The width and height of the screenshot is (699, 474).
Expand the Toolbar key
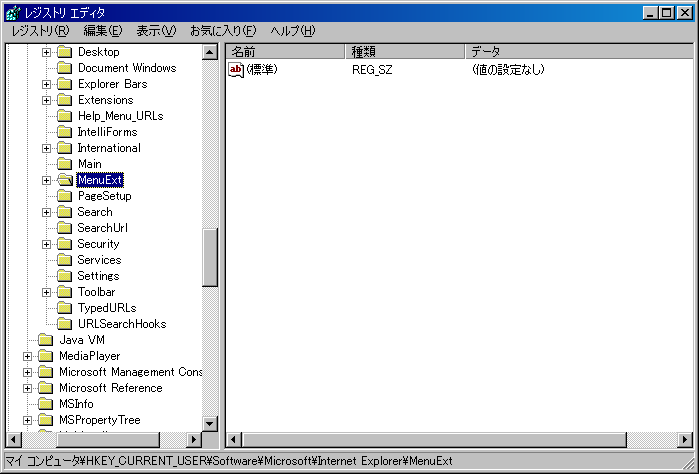tap(46, 292)
